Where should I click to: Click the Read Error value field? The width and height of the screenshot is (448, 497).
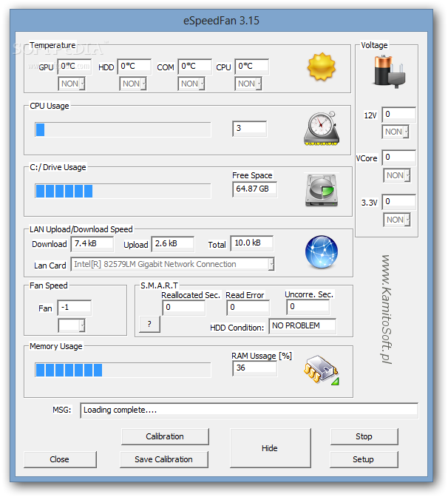pyautogui.click(x=248, y=308)
